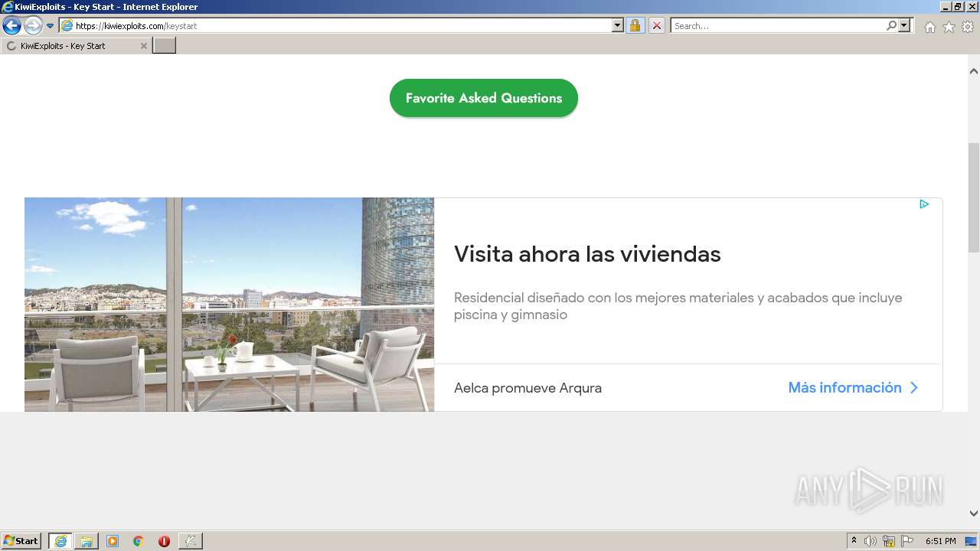Open the Opera taskbar icon
This screenshot has width=980, height=551.
click(164, 541)
